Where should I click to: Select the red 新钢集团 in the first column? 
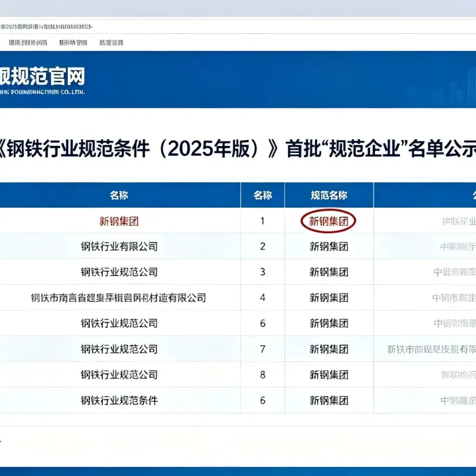(119, 221)
